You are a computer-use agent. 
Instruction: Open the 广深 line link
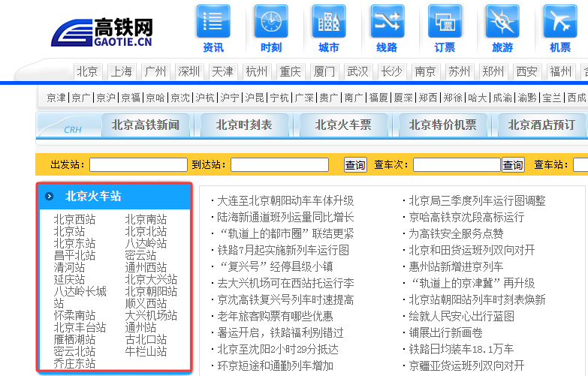click(304, 98)
